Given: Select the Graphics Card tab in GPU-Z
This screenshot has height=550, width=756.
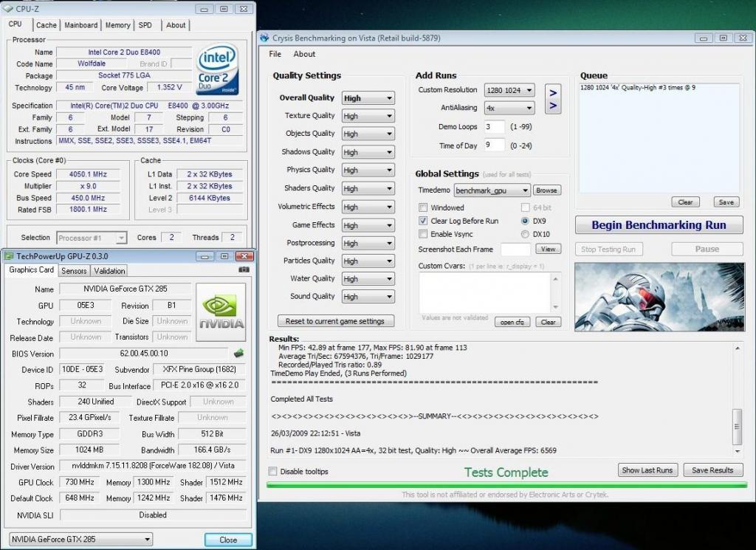Looking at the screenshot, I should [x=31, y=270].
